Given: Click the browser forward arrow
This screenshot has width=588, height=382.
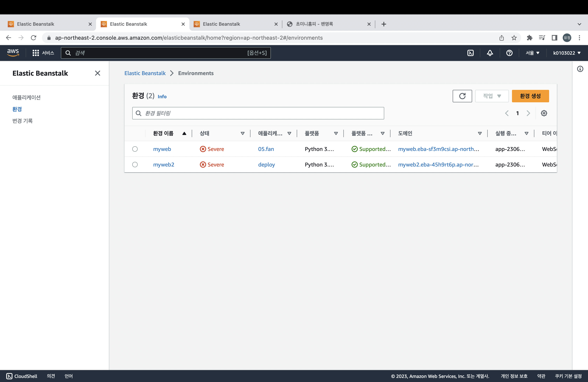Looking at the screenshot, I should 21,38.
